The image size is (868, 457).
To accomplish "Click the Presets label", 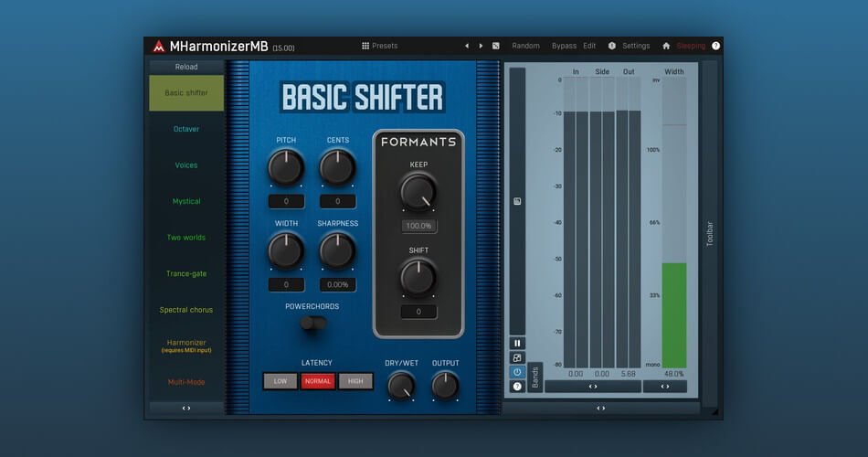I will click(x=385, y=46).
